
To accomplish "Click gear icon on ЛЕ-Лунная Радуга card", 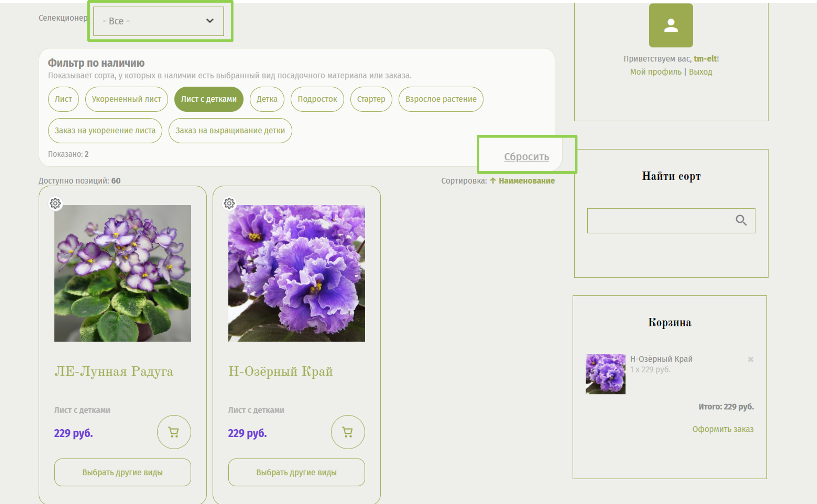I will [x=55, y=203].
